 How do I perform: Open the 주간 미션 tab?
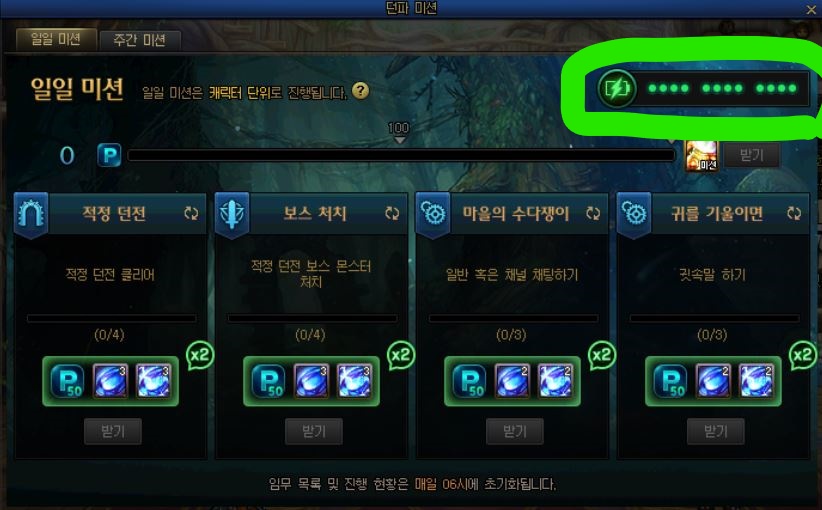click(139, 40)
